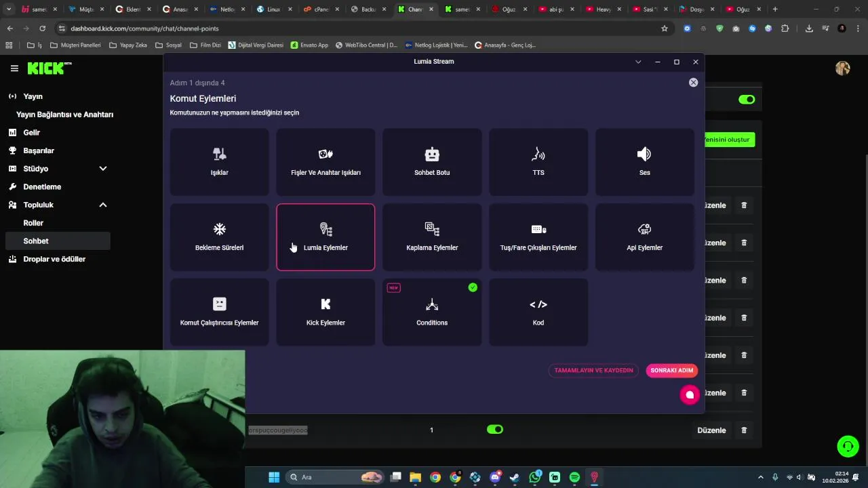Open the Kick hamburger menu

14,68
